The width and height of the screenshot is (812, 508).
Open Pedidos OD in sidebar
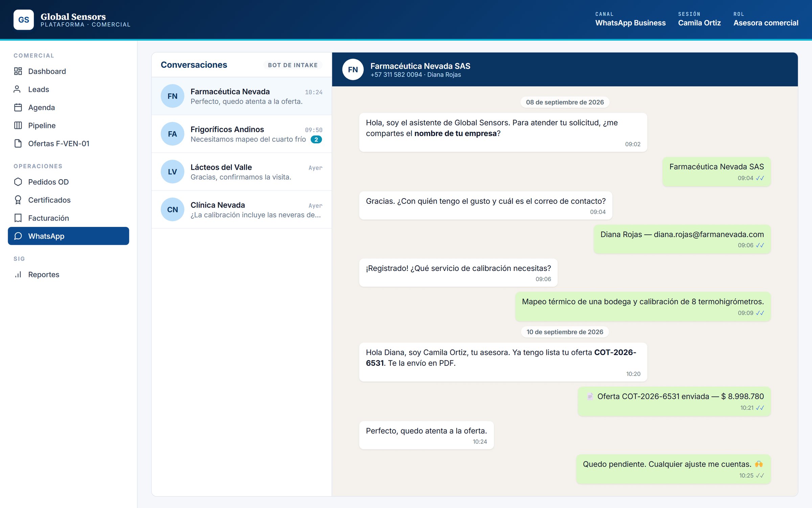tap(68, 182)
